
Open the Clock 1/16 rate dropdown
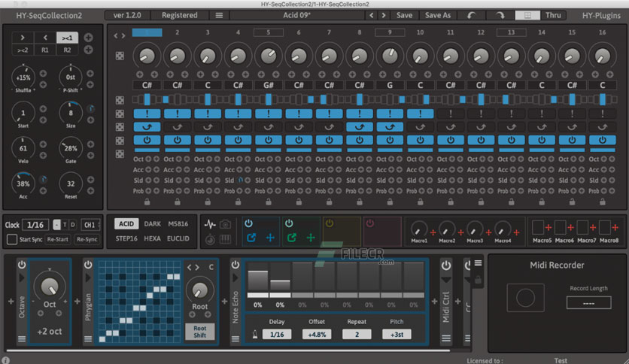pyautogui.click(x=35, y=225)
